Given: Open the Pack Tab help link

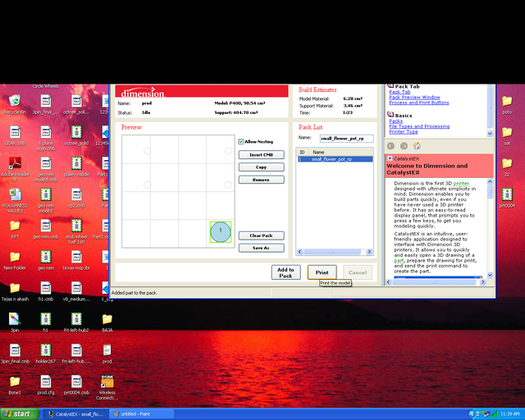Looking at the screenshot, I should pyautogui.click(x=399, y=92).
